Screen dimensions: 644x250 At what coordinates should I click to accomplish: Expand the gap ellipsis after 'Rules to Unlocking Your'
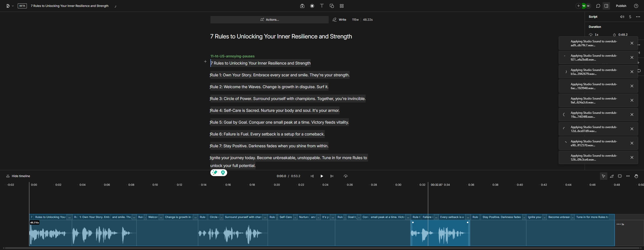click(69, 217)
